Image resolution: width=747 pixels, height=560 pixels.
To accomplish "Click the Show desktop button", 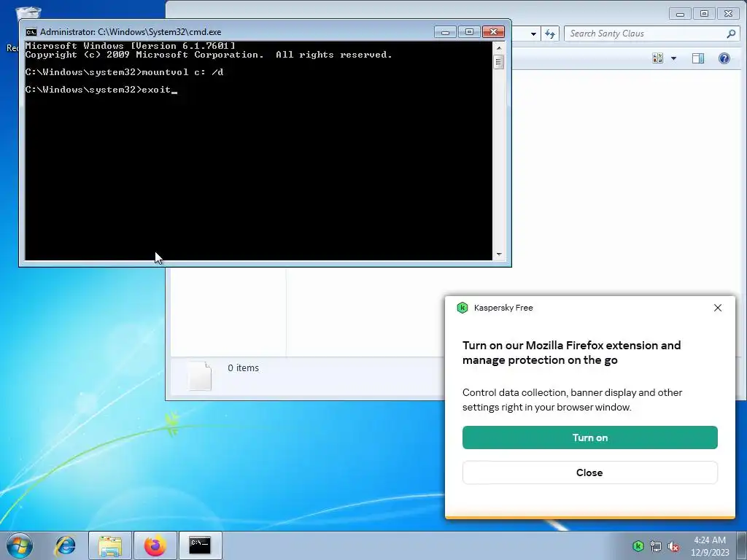I will pyautogui.click(x=743, y=545).
